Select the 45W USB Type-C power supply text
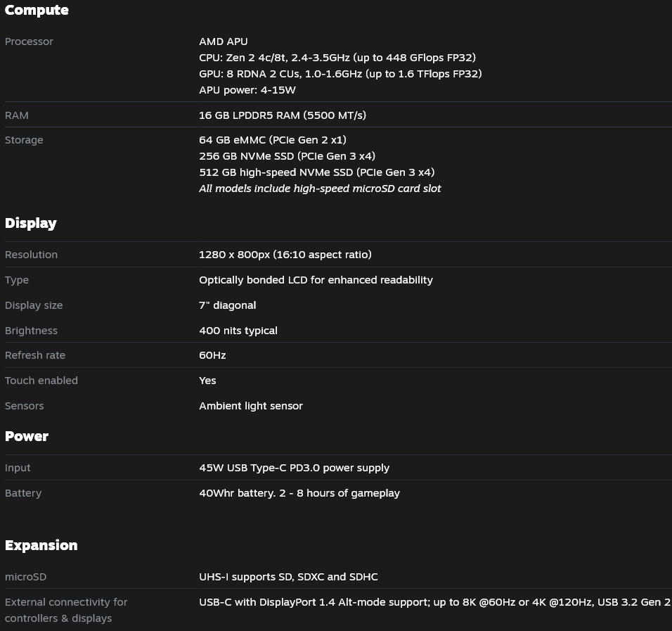Viewport: 672px width, 631px height. click(294, 468)
